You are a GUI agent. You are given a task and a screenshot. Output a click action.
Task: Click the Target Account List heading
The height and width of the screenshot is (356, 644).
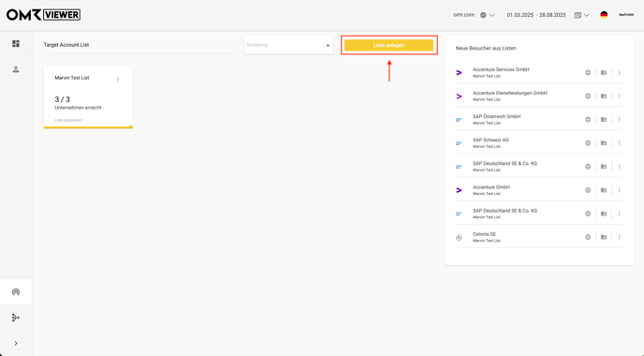(66, 45)
